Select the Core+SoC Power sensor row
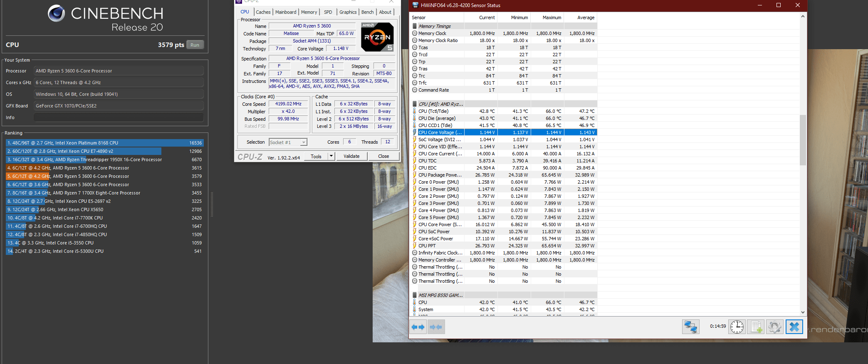868x364 pixels. point(504,239)
